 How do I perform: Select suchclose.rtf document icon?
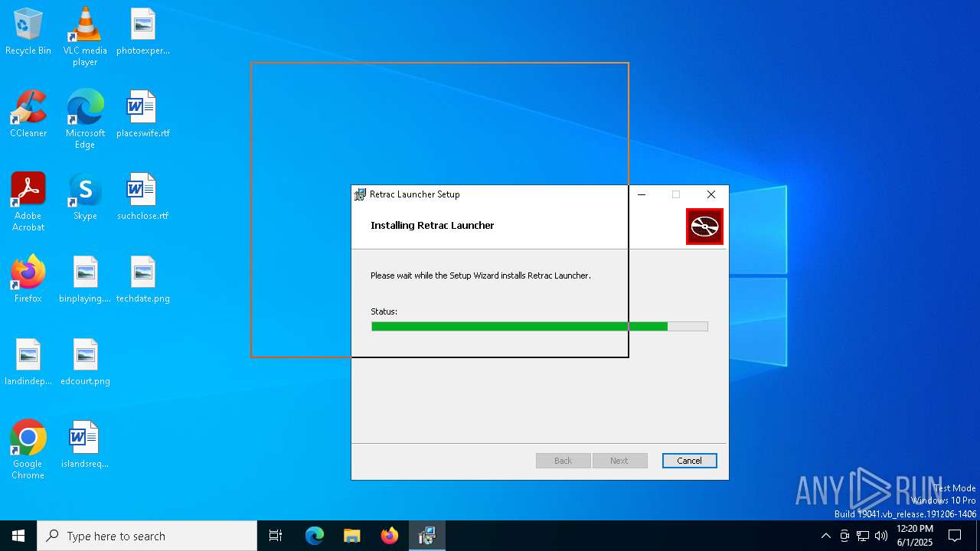143,197
